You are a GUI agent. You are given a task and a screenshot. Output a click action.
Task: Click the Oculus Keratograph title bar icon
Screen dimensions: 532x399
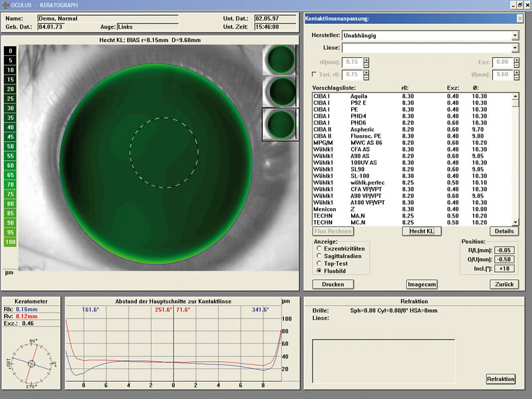coord(5,5)
